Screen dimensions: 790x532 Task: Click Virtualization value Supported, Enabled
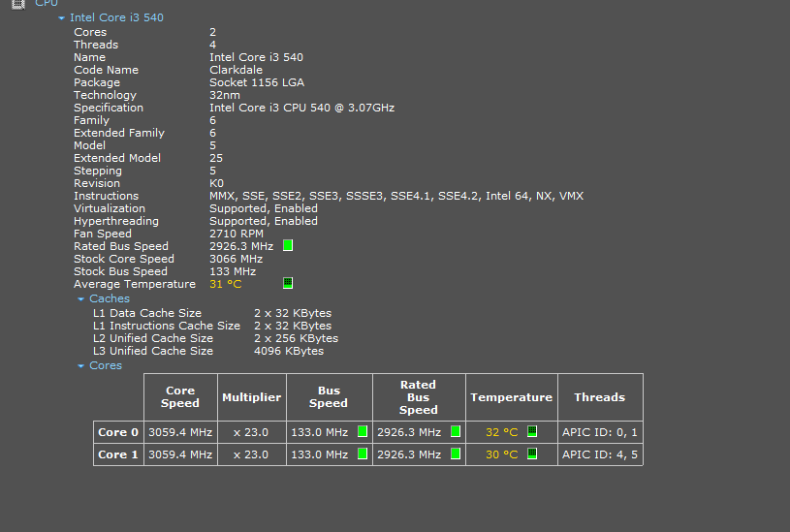264,208
